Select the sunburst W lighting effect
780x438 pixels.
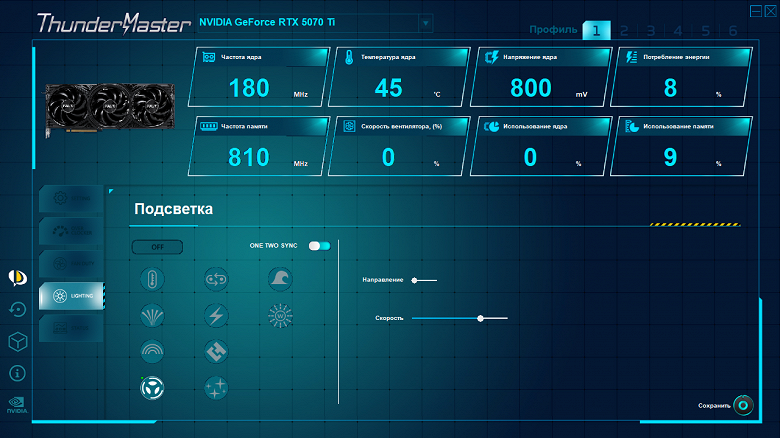click(x=280, y=316)
